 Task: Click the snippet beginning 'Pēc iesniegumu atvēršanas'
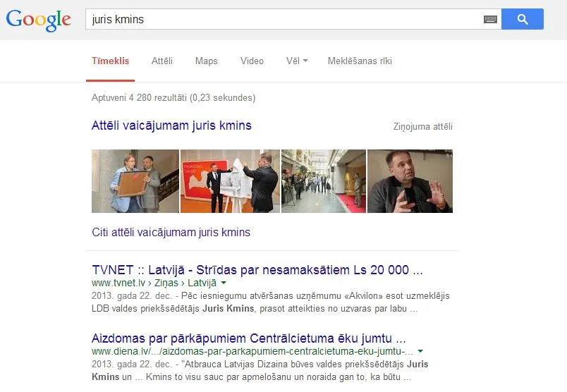tap(271, 302)
